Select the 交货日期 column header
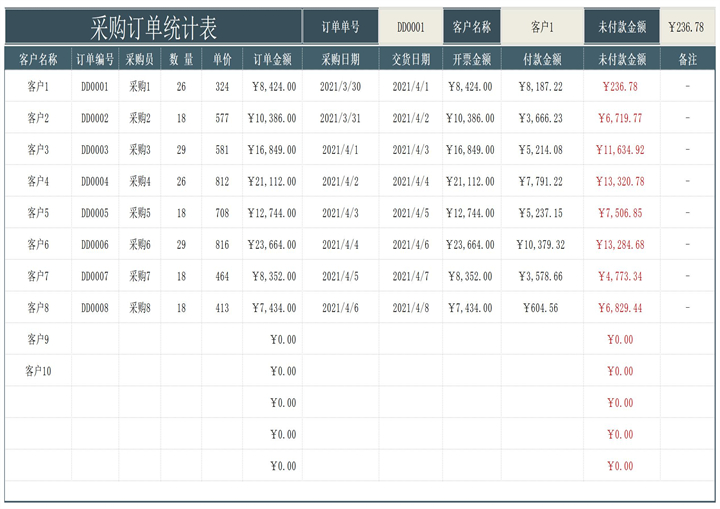The image size is (720, 509). 410,60
